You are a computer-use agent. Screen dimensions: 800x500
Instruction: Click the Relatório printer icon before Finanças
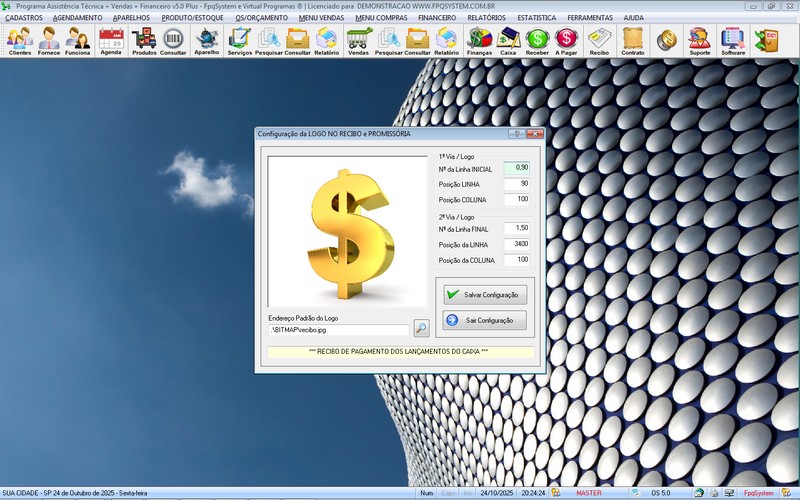tap(446, 41)
